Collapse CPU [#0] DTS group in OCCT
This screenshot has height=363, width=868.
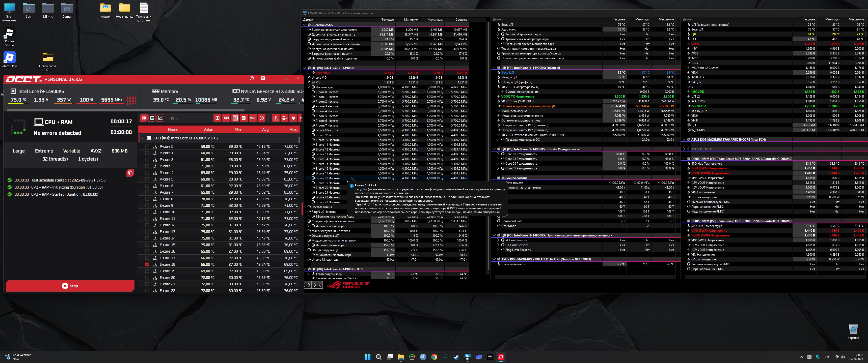[x=142, y=138]
